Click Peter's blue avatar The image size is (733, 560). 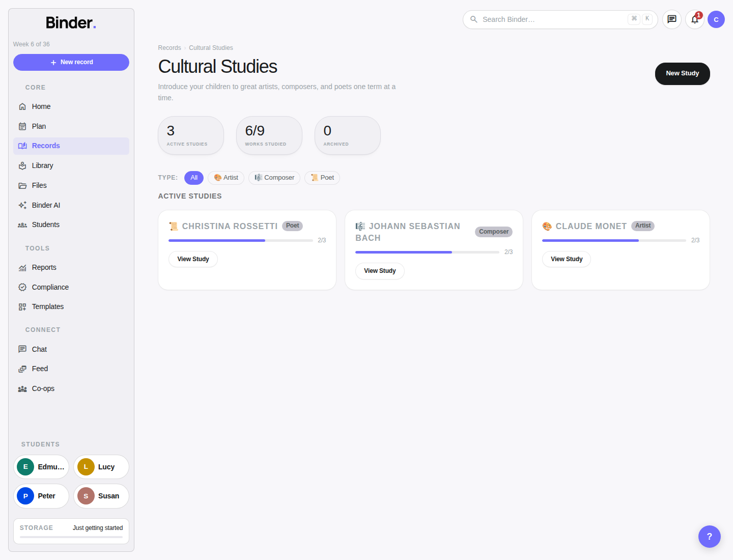25,496
